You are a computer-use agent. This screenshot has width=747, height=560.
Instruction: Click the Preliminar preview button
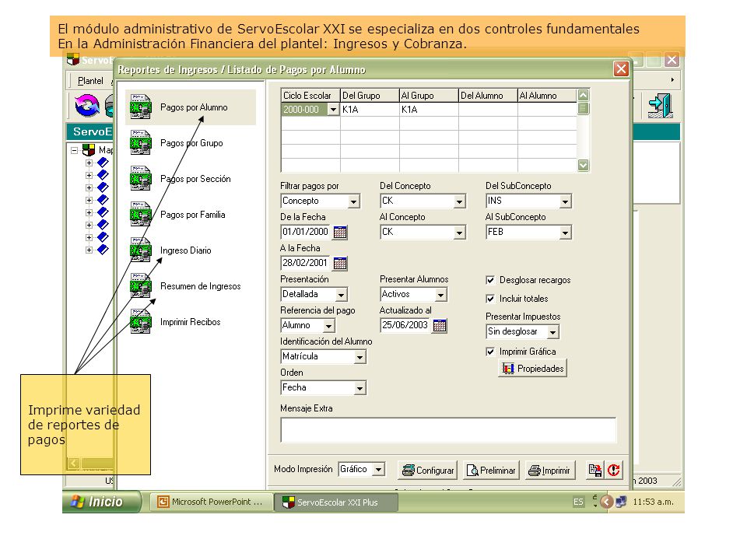point(491,471)
